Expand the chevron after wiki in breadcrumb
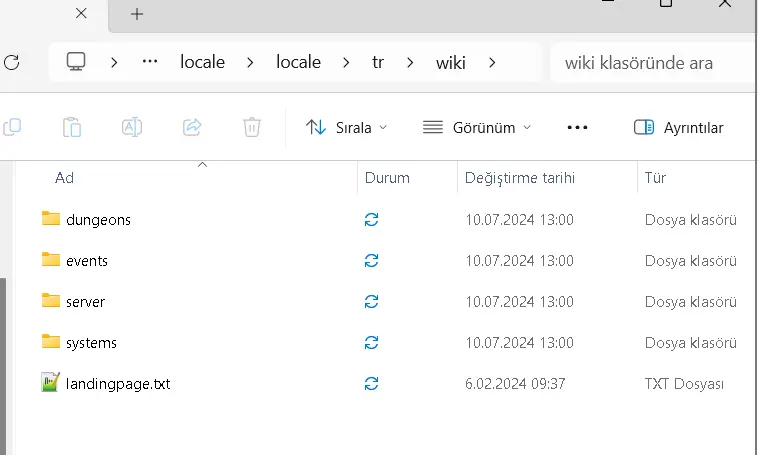758x455 pixels. [491, 62]
